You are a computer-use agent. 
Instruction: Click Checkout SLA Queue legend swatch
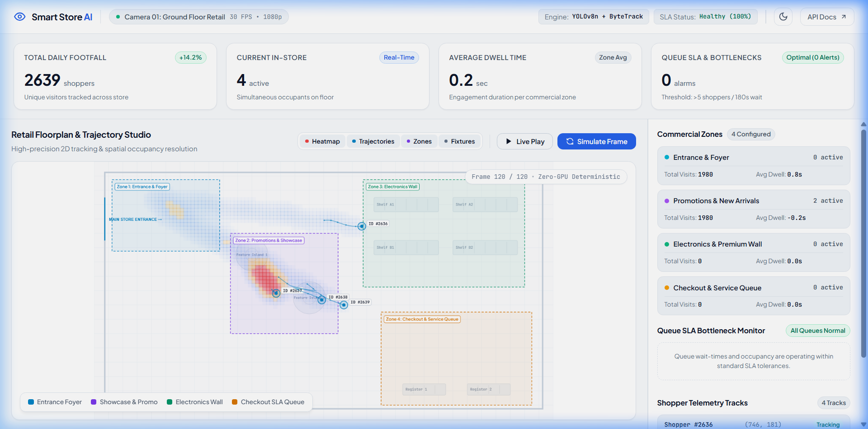click(235, 402)
